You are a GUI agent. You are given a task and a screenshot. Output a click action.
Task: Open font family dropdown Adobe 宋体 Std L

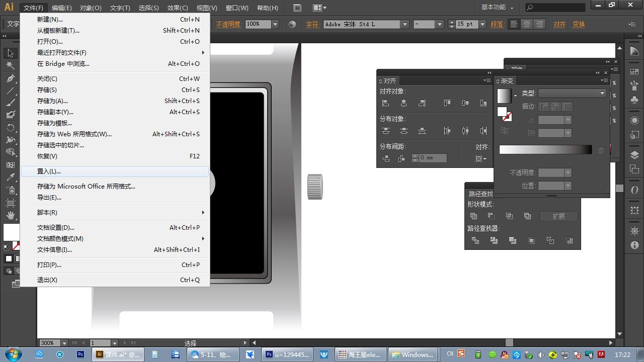click(x=405, y=24)
